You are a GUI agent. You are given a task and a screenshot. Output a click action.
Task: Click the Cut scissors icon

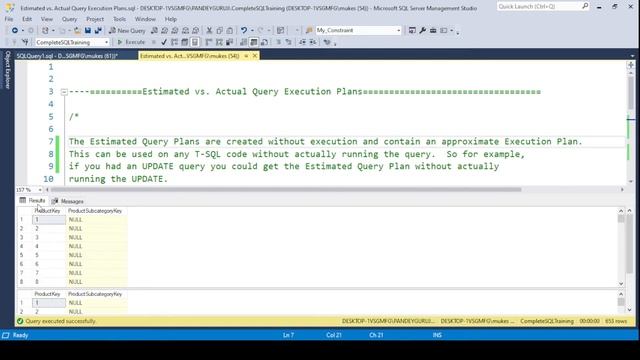click(x=209, y=31)
